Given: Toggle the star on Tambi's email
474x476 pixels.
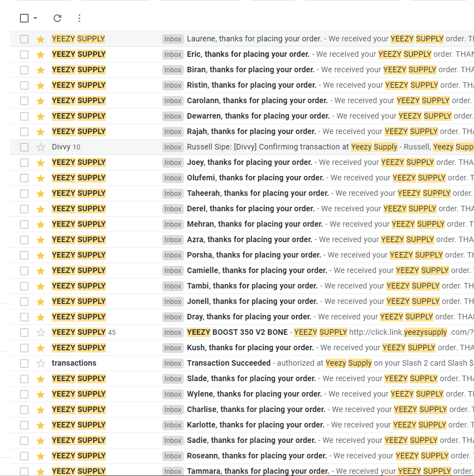Looking at the screenshot, I should pyautogui.click(x=40, y=286).
